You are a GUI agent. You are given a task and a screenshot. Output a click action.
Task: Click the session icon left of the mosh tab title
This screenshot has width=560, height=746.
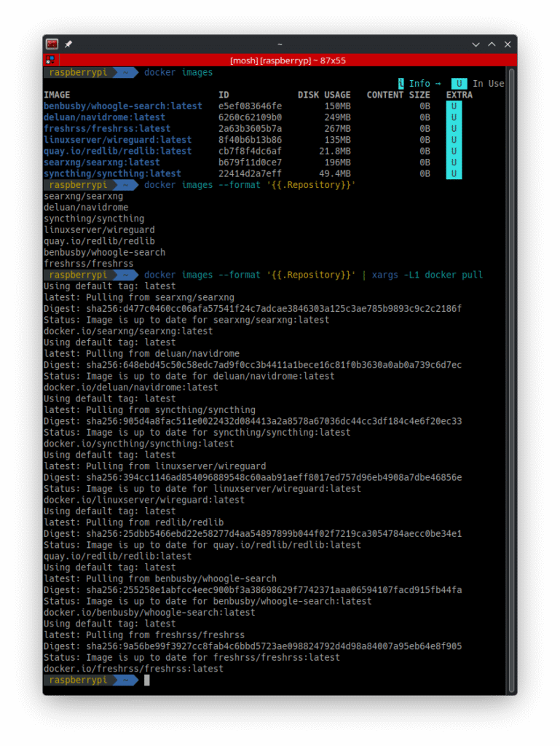[x=50, y=60]
